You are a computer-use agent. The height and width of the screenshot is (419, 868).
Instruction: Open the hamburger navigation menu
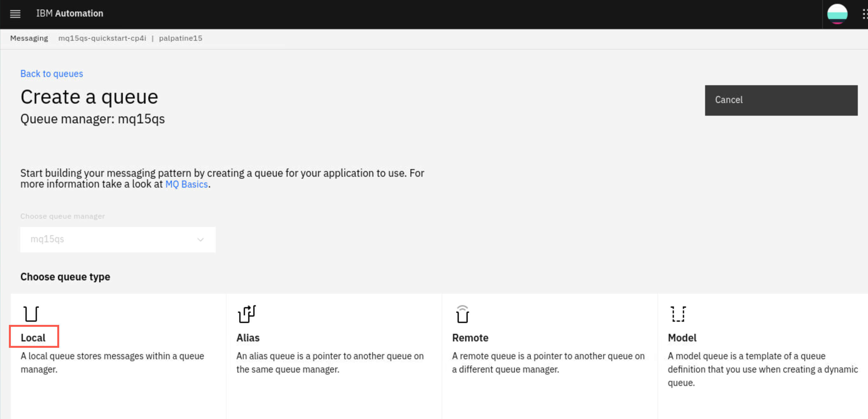(x=15, y=14)
